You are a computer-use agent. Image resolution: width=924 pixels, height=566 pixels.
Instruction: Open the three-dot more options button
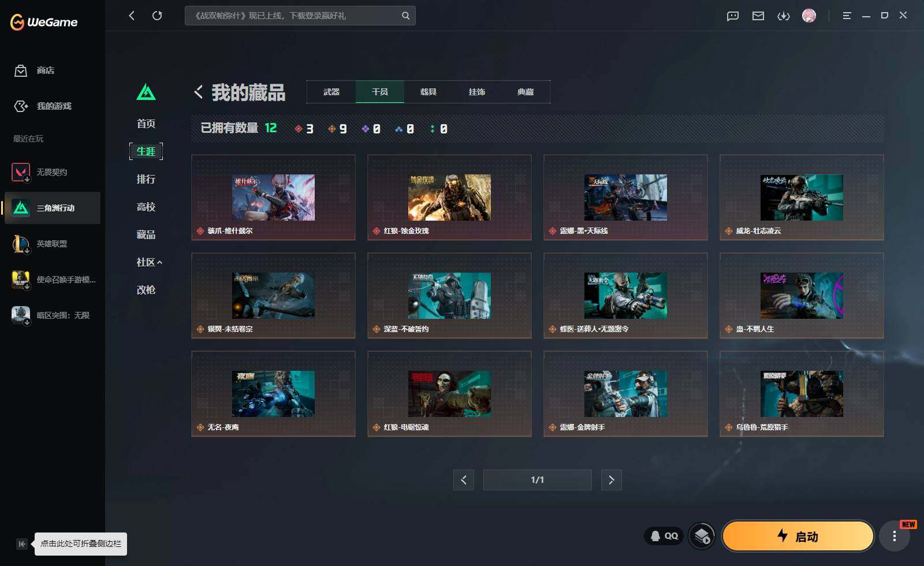pyautogui.click(x=895, y=536)
